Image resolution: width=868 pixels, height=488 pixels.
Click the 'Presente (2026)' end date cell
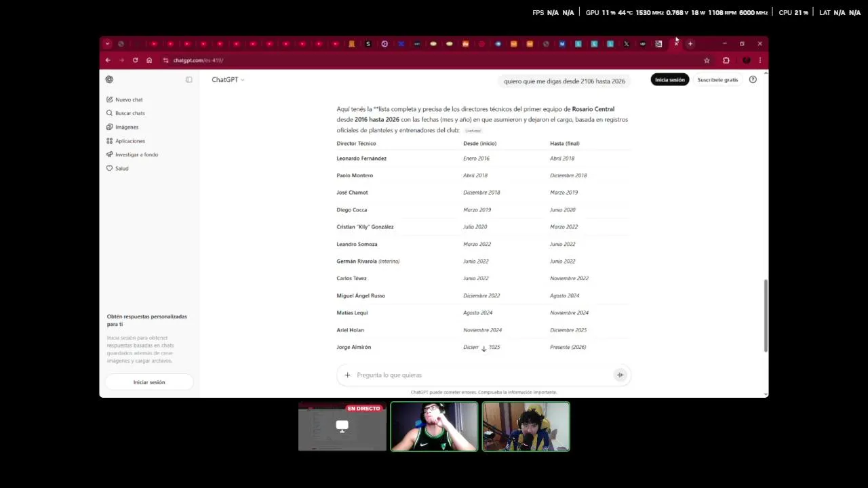tap(568, 347)
